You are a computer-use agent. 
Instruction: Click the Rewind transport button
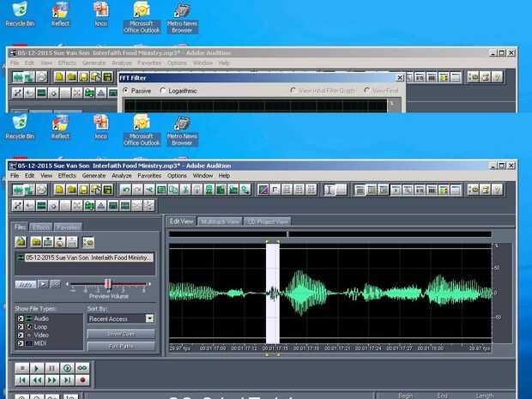(37, 380)
